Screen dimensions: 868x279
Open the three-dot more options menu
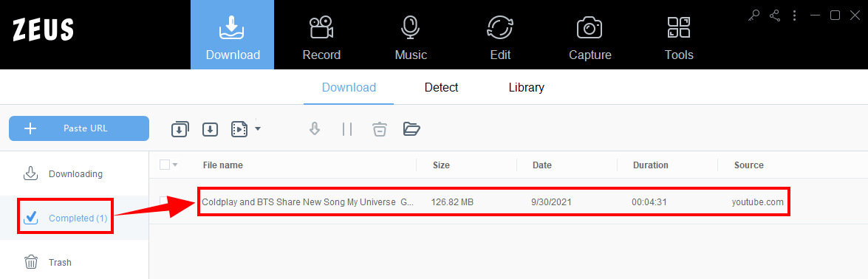tap(794, 15)
